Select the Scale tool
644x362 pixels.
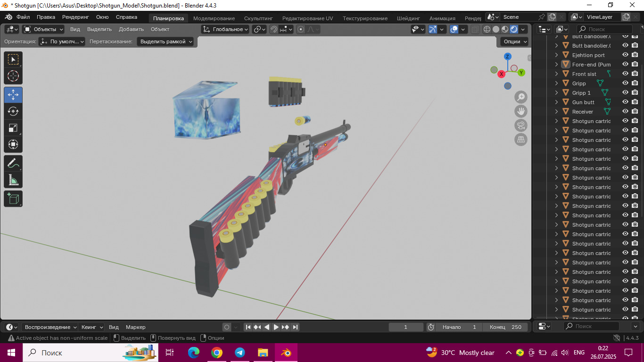pyautogui.click(x=13, y=128)
